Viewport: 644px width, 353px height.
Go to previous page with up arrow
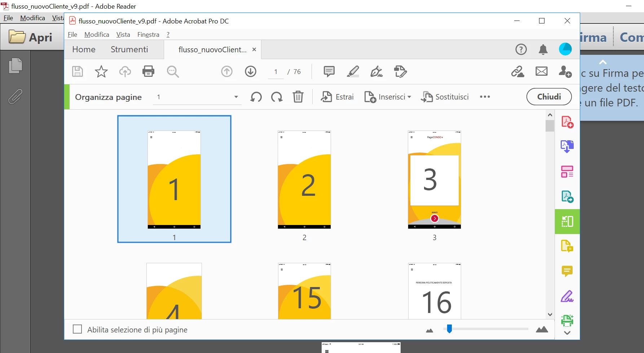(x=227, y=71)
